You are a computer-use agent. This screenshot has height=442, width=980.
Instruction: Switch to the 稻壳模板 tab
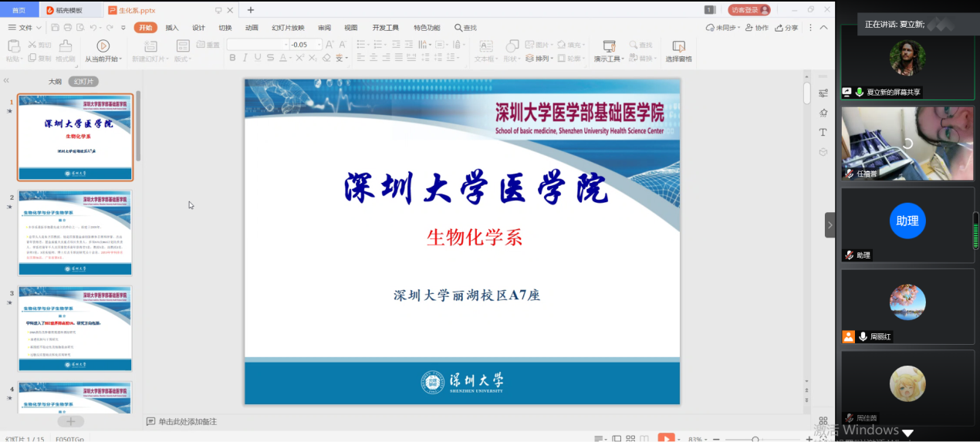click(x=69, y=10)
